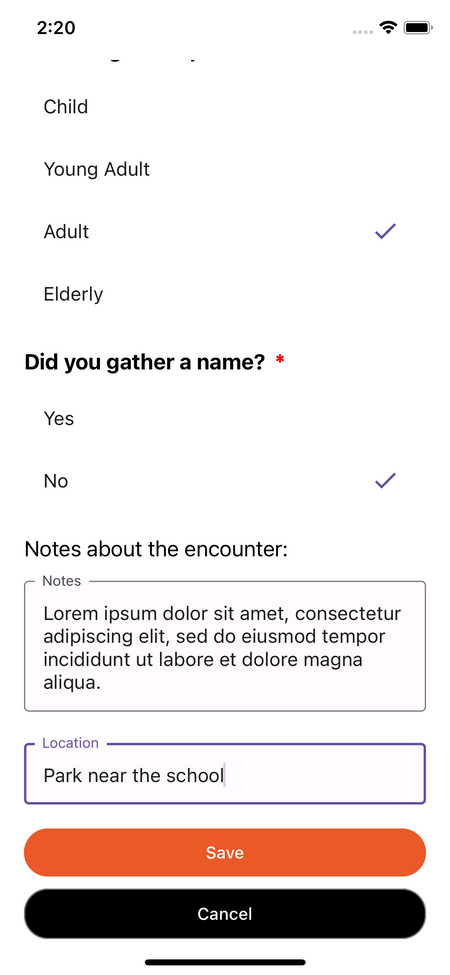Tap the "Notes about the encounter:" label
Image resolution: width=450 pixels, height=975 pixels.
(x=156, y=550)
